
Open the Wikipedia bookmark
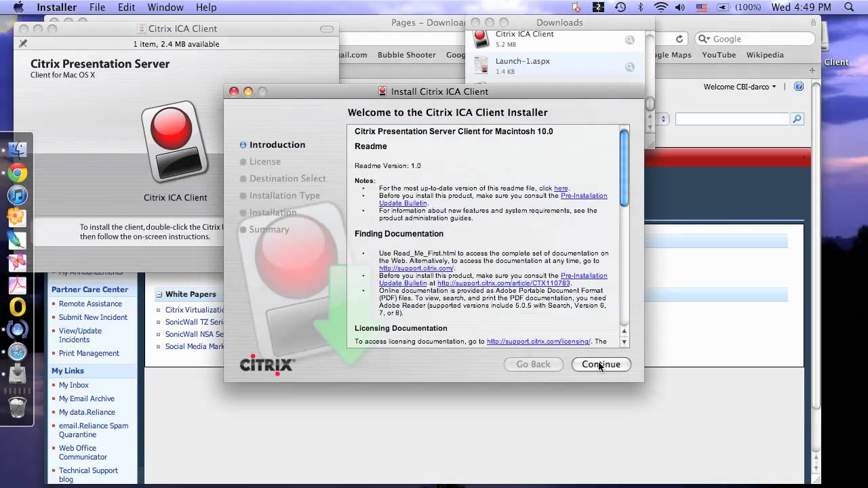tap(765, 55)
